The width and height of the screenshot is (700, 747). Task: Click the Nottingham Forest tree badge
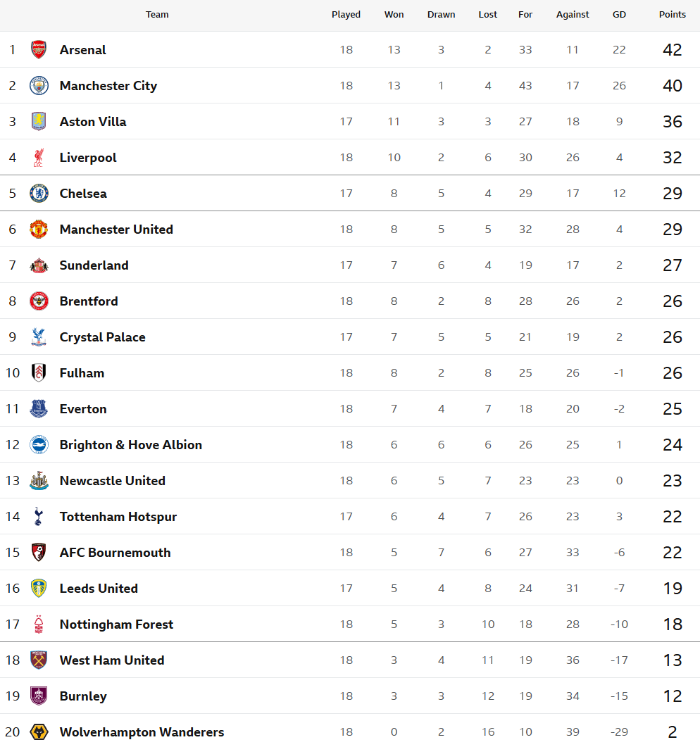click(39, 624)
